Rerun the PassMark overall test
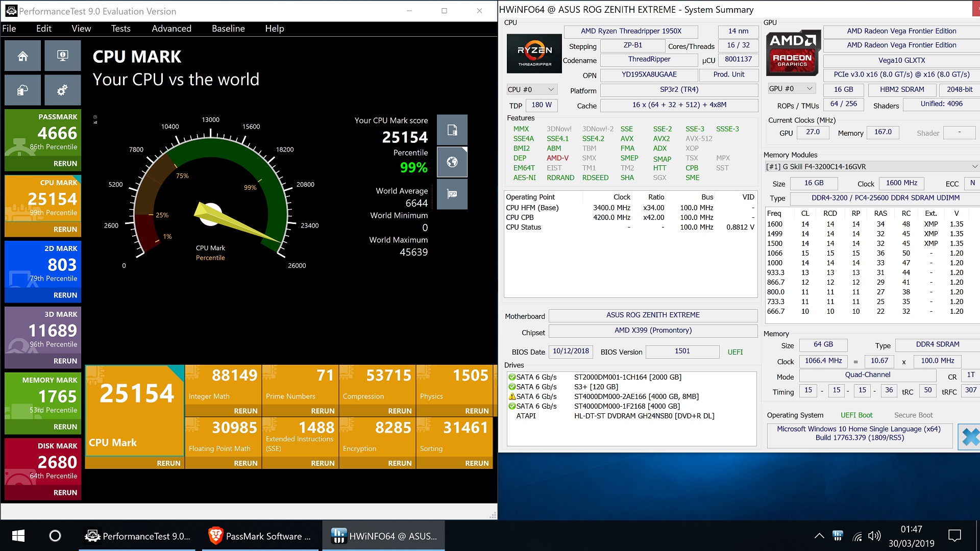 click(65, 164)
